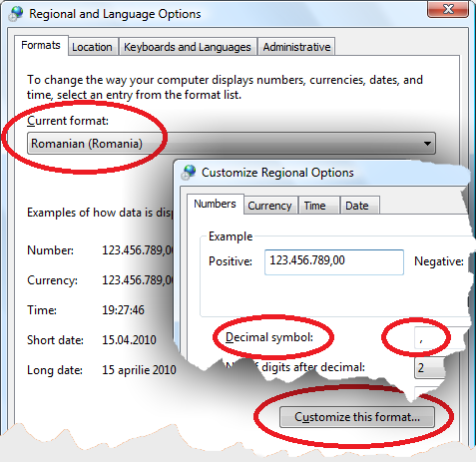This screenshot has height=462, width=476.
Task: Open the Romanian (Romania) format combo box
Action: pos(232,144)
